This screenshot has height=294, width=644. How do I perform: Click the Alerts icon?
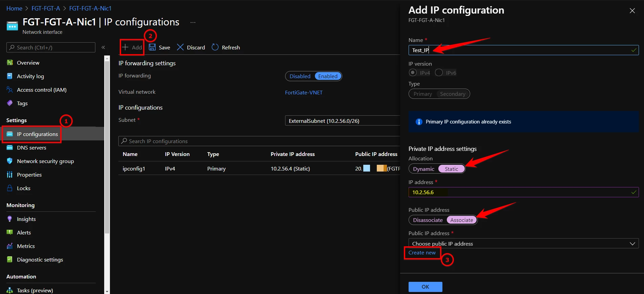(10, 232)
